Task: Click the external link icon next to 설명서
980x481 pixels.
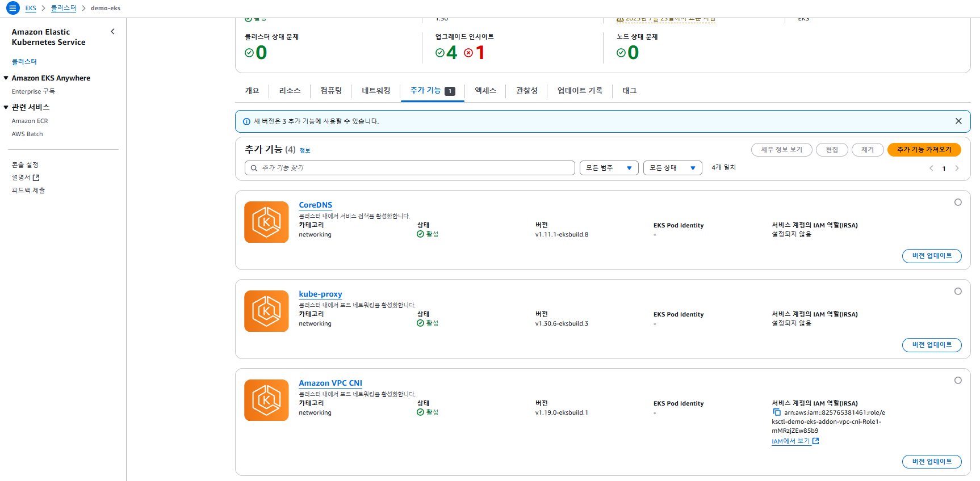Action: pos(36,178)
